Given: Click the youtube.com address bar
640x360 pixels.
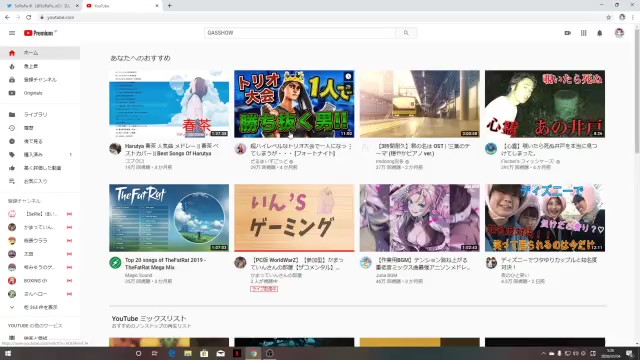Looking at the screenshot, I should click(322, 18).
